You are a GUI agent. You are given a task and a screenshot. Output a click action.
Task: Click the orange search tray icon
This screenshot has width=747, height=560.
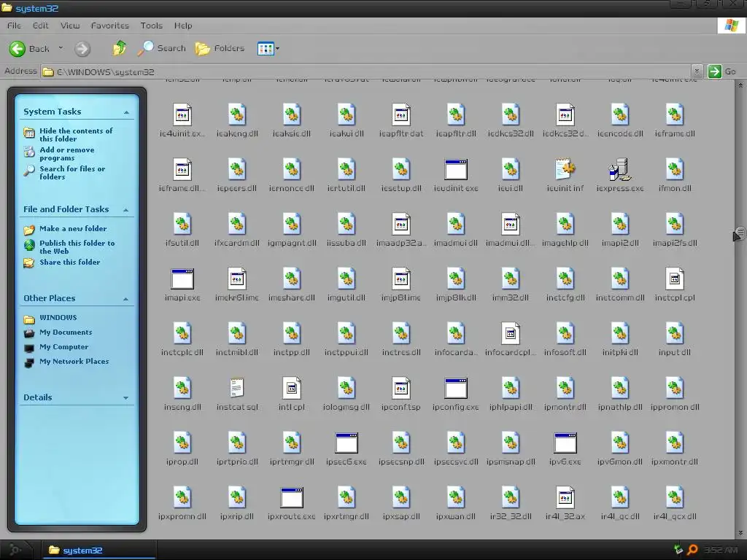tap(693, 550)
